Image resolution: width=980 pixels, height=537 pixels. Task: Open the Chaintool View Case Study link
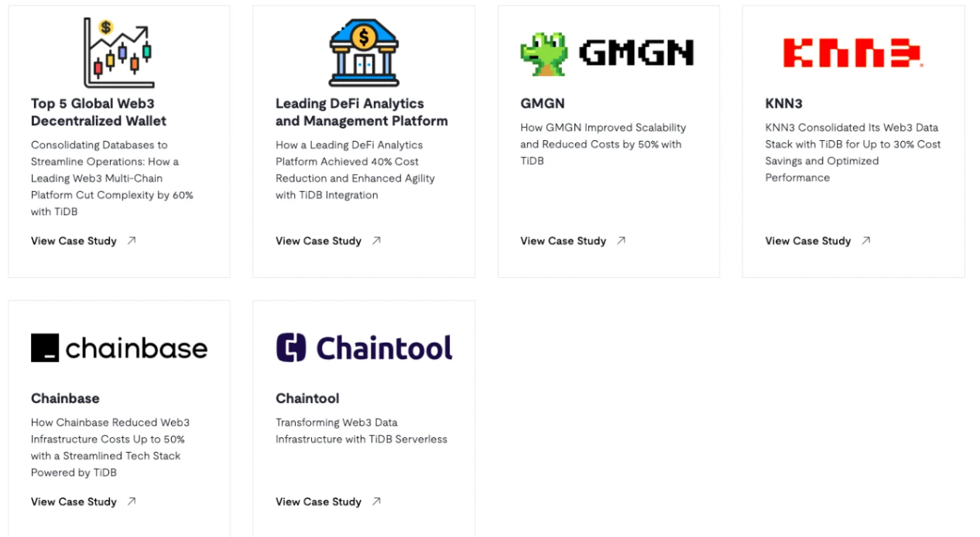click(328, 501)
